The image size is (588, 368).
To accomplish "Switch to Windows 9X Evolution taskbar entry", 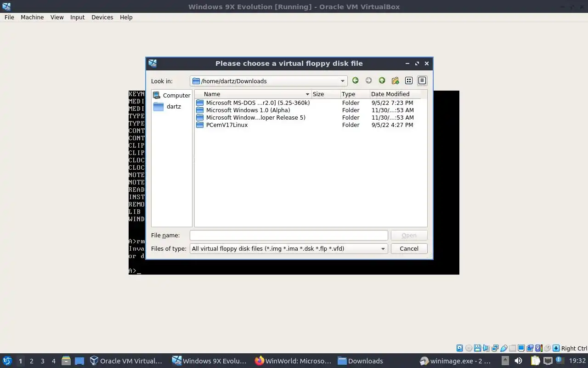I will 210,361.
